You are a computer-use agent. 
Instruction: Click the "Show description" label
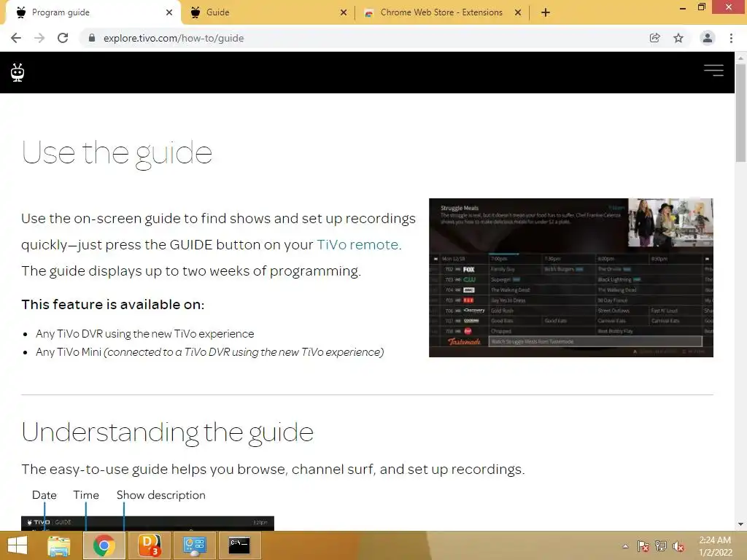[x=161, y=495]
